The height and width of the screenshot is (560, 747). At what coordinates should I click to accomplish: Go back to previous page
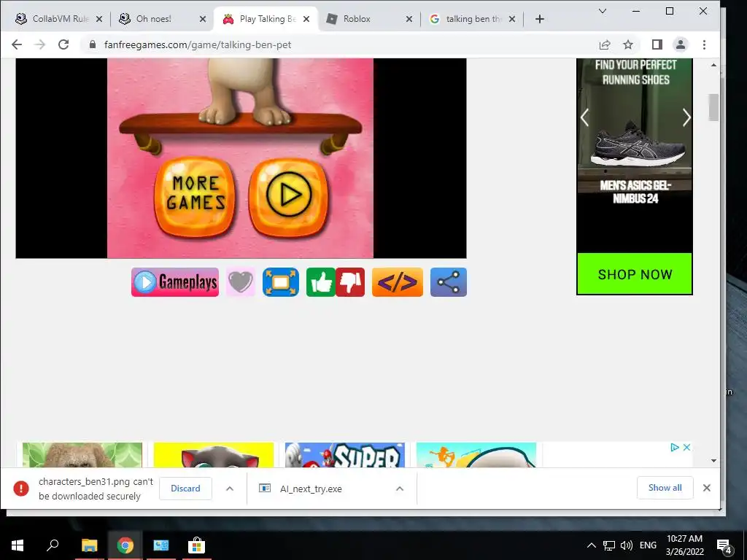[x=17, y=44]
